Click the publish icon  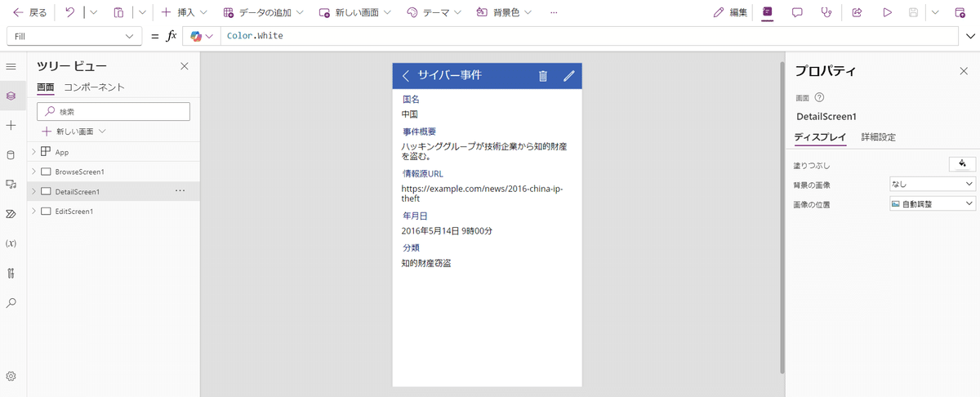pos(960,13)
